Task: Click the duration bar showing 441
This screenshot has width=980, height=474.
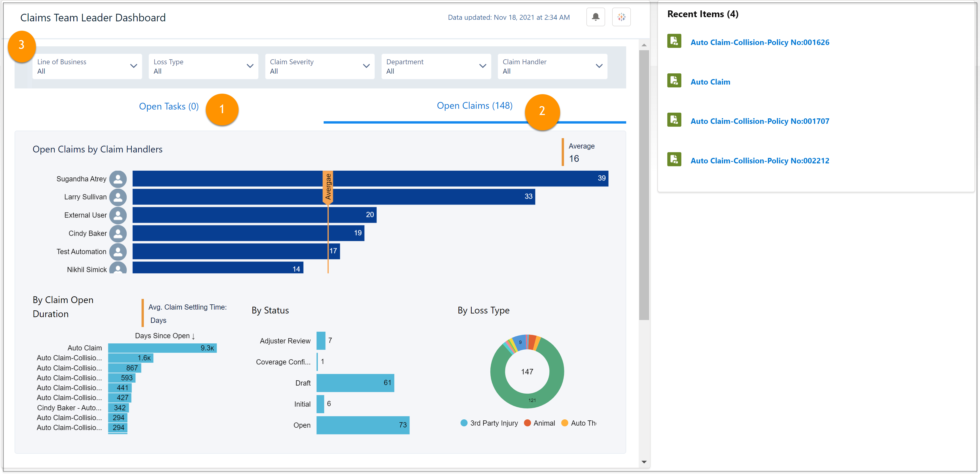Action: click(x=120, y=388)
